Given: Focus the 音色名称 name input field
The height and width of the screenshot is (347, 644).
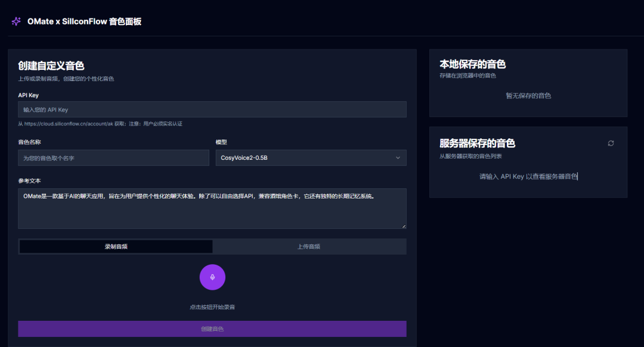Looking at the screenshot, I should tap(113, 157).
